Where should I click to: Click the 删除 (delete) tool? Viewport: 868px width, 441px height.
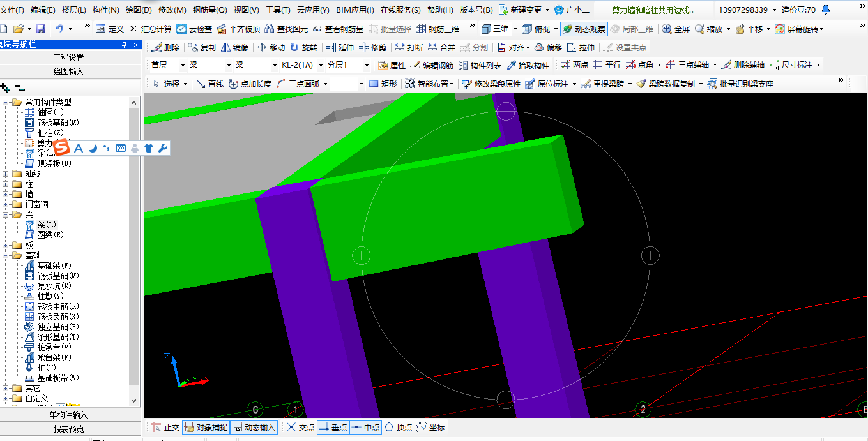[x=166, y=47]
